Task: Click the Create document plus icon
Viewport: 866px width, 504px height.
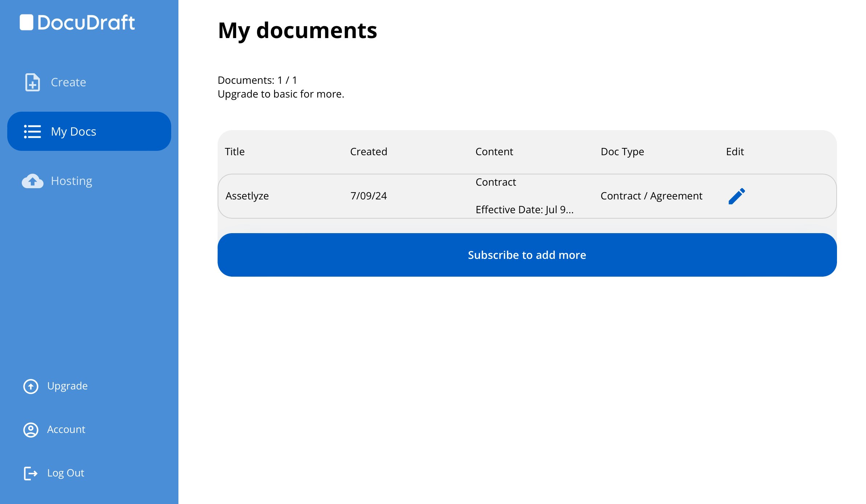Action: coord(32,82)
